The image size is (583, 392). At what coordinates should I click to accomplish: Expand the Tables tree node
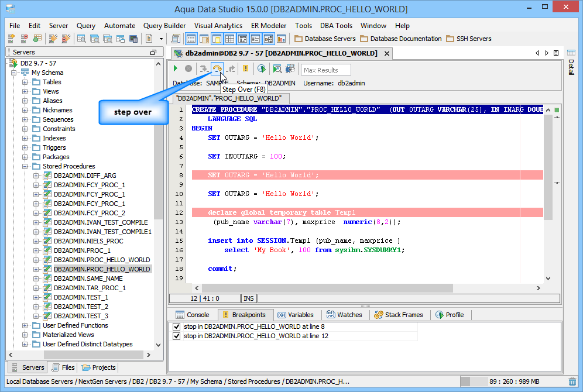25,82
